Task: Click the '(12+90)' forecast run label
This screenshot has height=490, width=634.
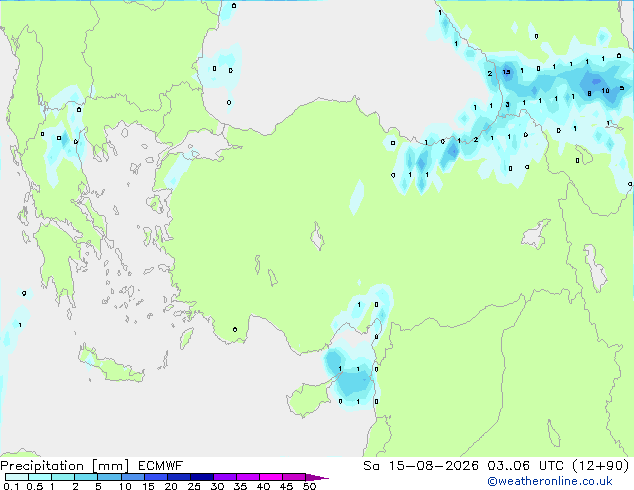Action: coord(601,466)
